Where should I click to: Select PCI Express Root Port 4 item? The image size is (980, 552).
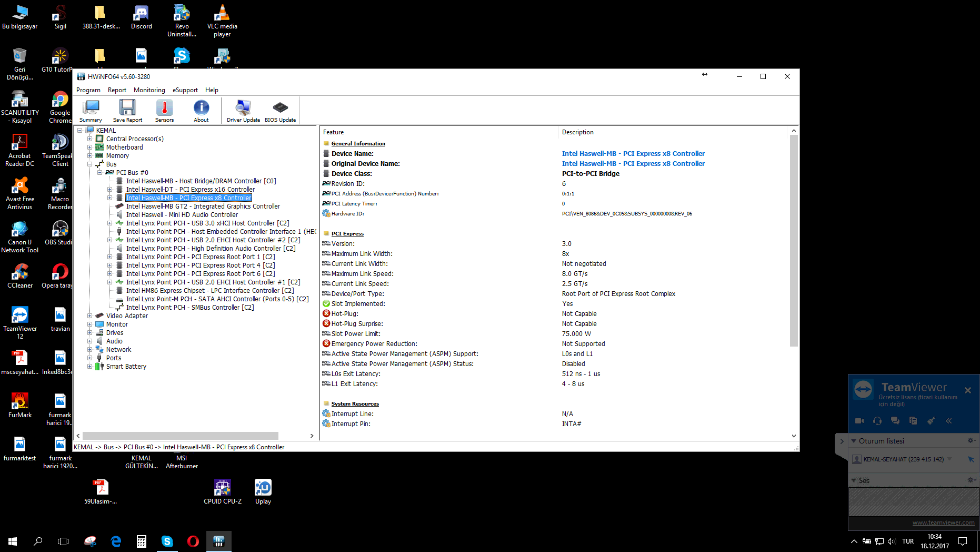[x=201, y=265]
